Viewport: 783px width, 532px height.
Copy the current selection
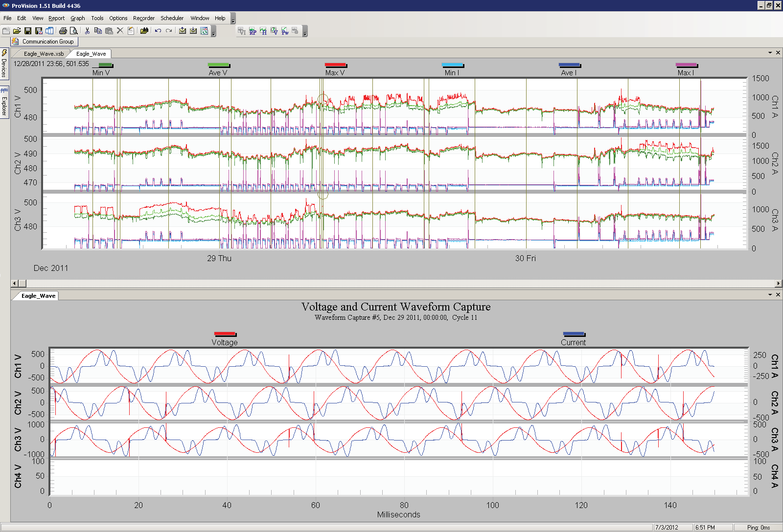(x=99, y=30)
